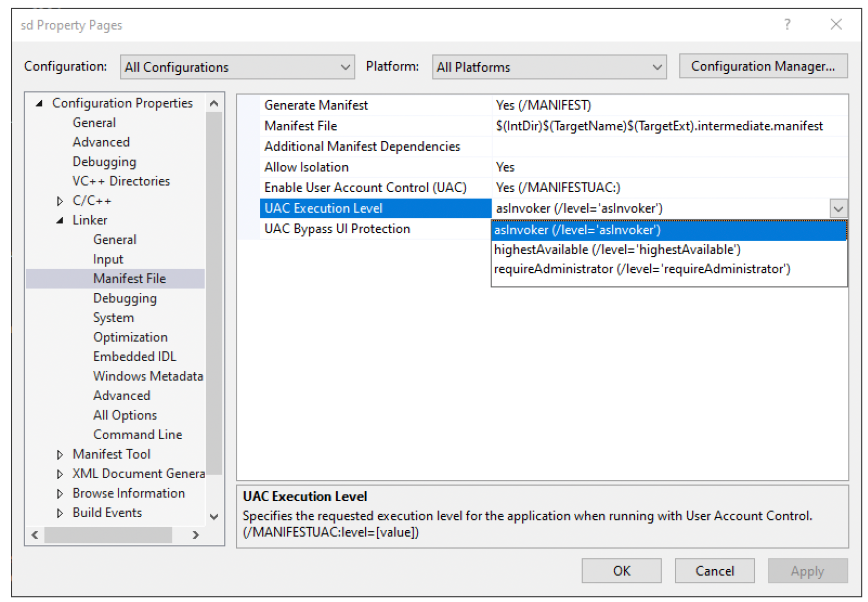Select Debugging under Configuration Properties
The width and height of the screenshot is (868, 602).
(x=104, y=162)
